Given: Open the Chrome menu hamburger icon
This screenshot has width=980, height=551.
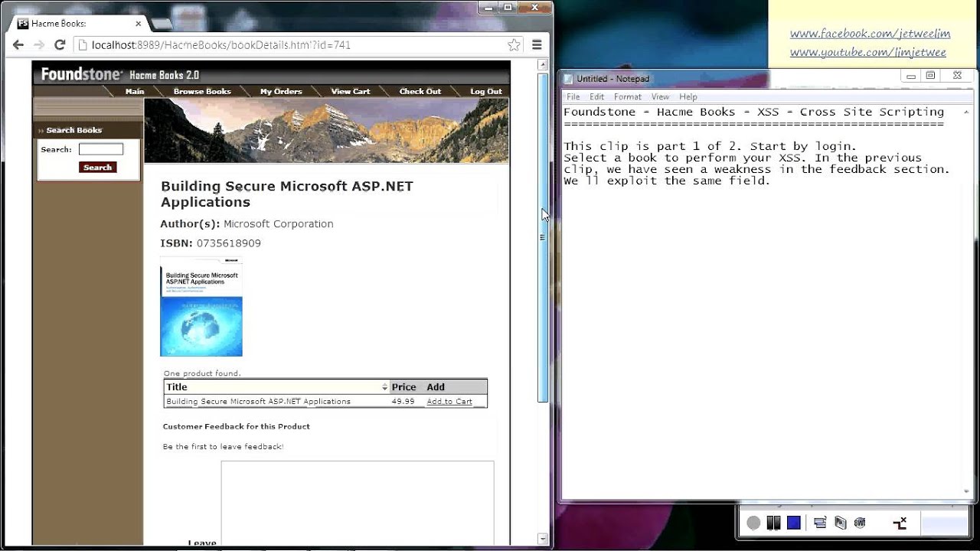Looking at the screenshot, I should point(537,45).
